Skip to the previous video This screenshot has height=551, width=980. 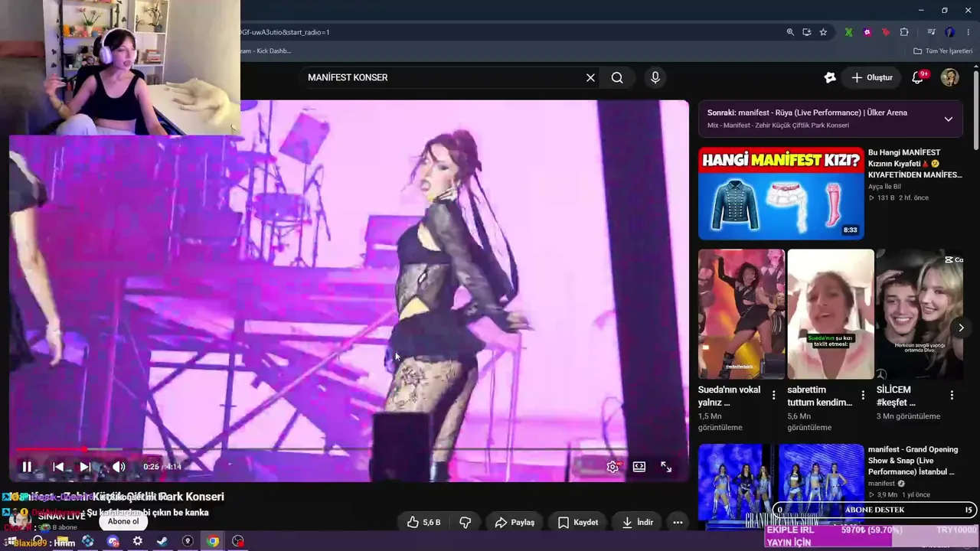(x=58, y=466)
